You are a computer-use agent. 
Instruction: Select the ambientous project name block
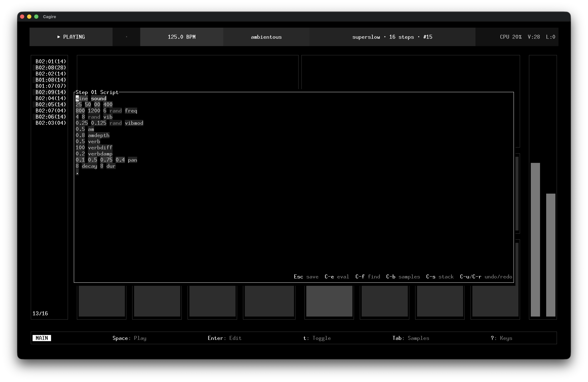tap(266, 37)
